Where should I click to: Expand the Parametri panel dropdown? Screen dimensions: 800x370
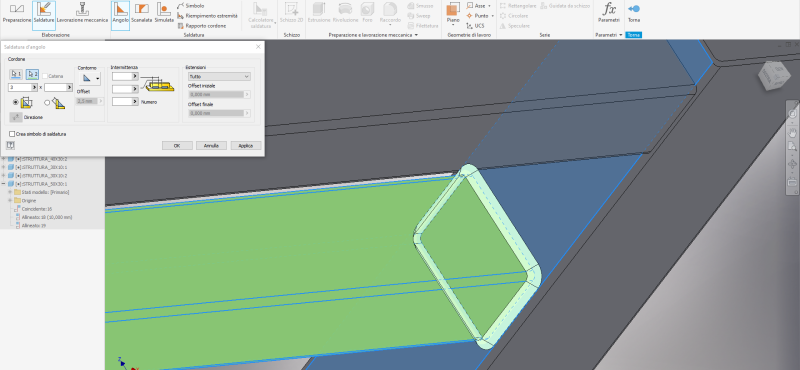pos(621,35)
